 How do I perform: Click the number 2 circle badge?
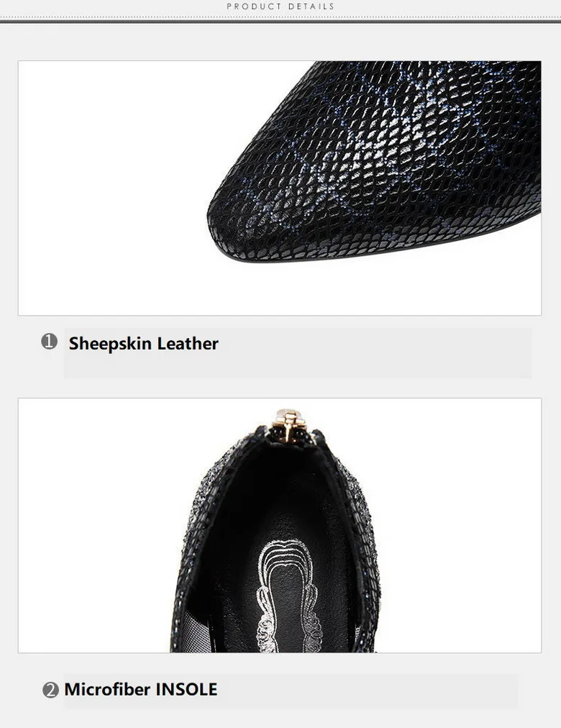(50, 690)
